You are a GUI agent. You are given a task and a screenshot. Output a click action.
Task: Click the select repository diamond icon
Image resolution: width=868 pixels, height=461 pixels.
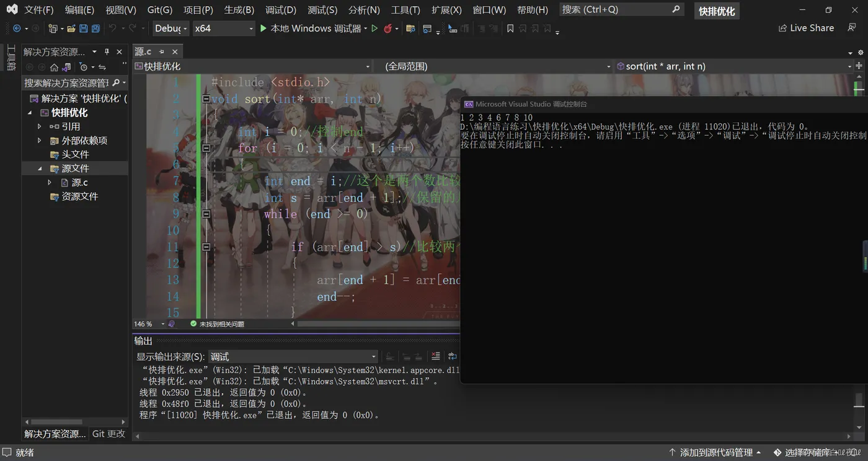tap(777, 453)
